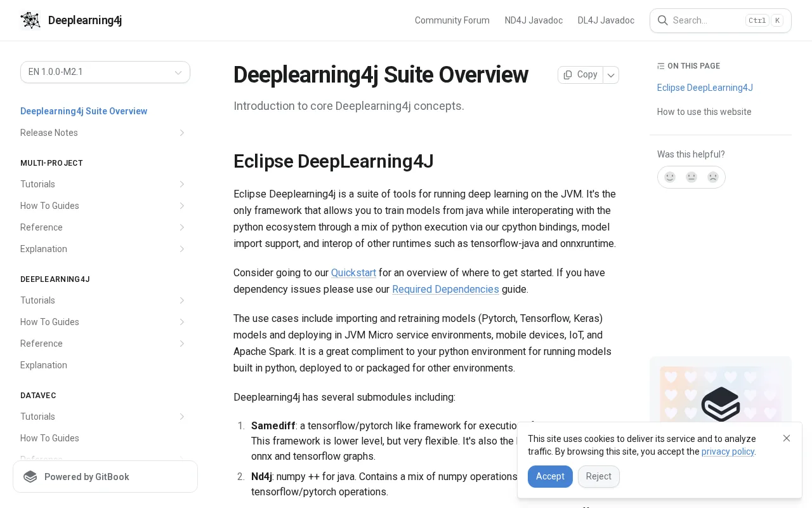Click the copy page icon
812x508 pixels.
tap(568, 75)
